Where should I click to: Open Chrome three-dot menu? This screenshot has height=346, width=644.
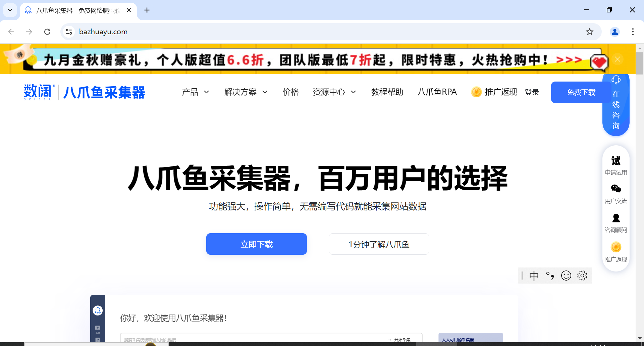[x=633, y=32]
